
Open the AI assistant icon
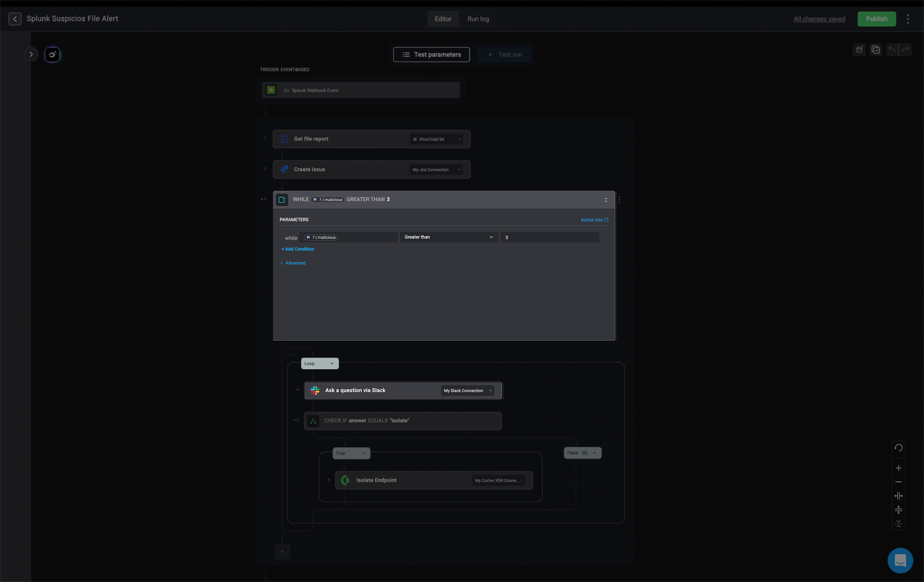(52, 54)
